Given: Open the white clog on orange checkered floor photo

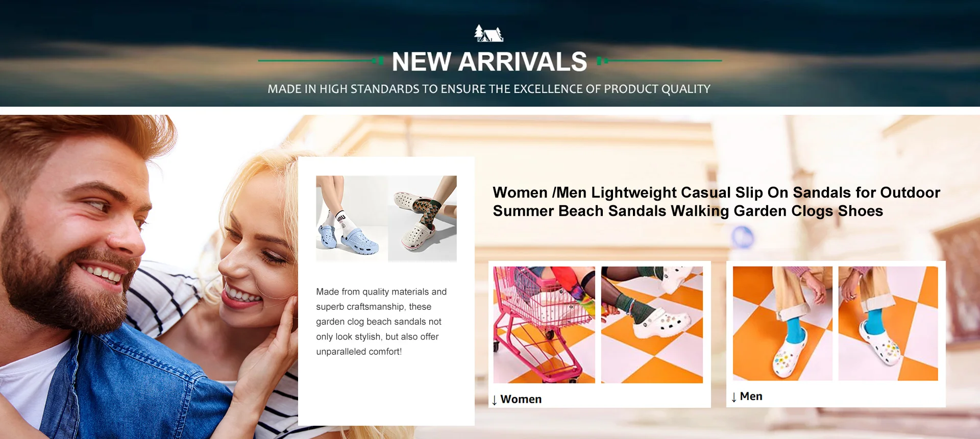Looking at the screenshot, I should tap(652, 325).
